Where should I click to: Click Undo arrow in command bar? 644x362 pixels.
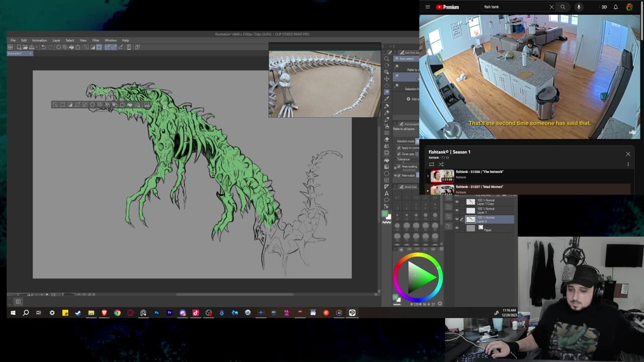[x=44, y=47]
